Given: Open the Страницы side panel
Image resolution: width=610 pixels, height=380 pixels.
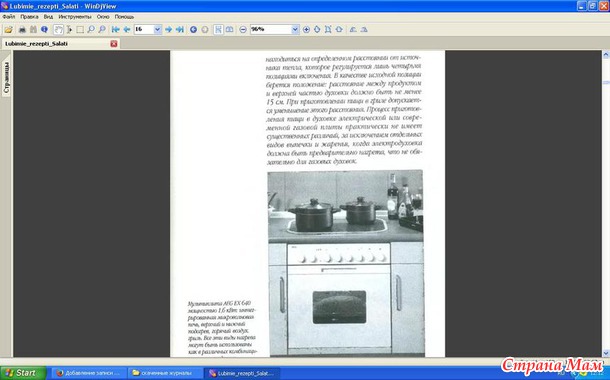Looking at the screenshot, I should click(6, 78).
